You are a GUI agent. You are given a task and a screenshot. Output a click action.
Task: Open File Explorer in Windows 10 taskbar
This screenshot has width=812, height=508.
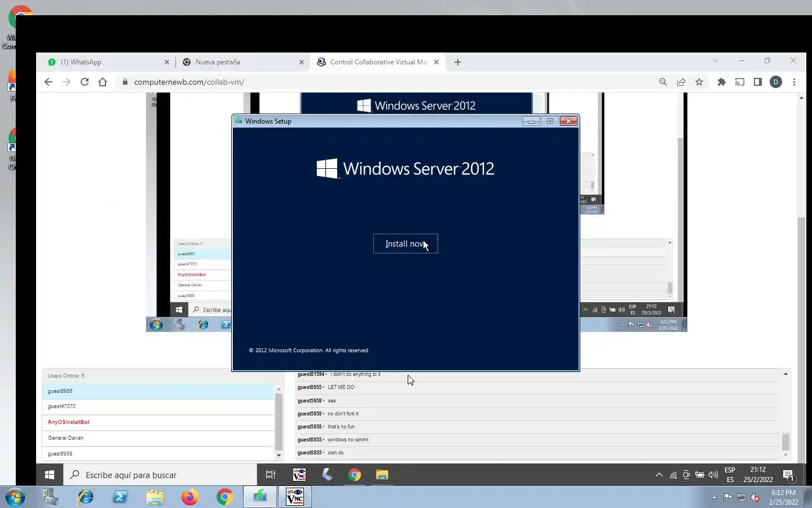pos(382,475)
